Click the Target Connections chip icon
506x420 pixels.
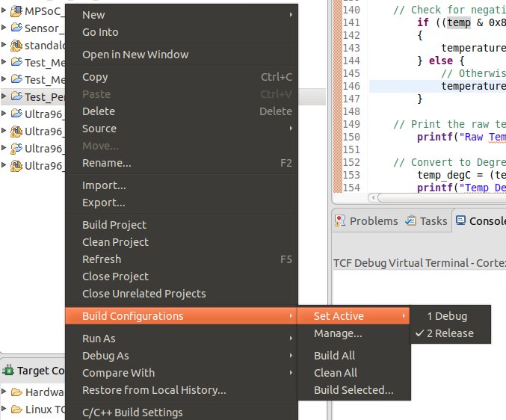click(x=8, y=371)
